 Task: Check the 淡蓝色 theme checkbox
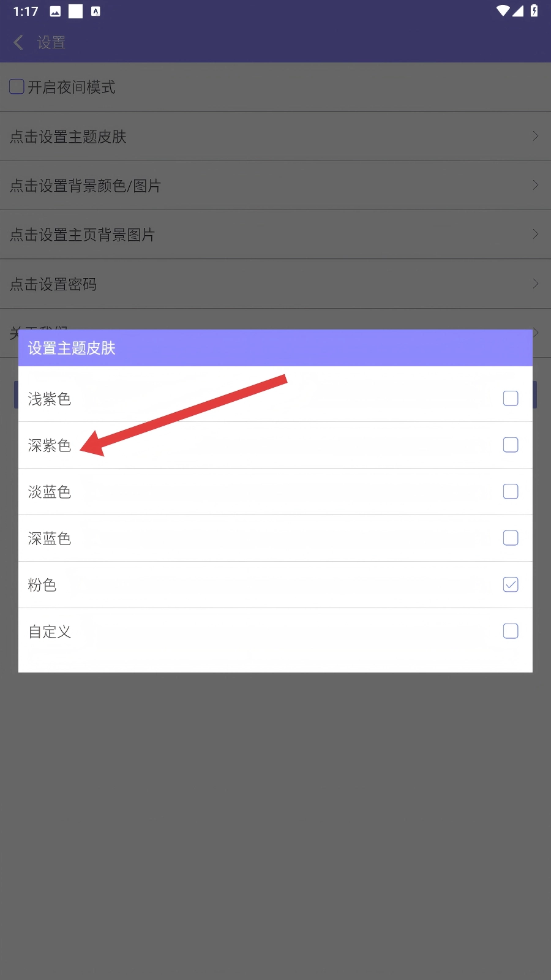coord(511,491)
